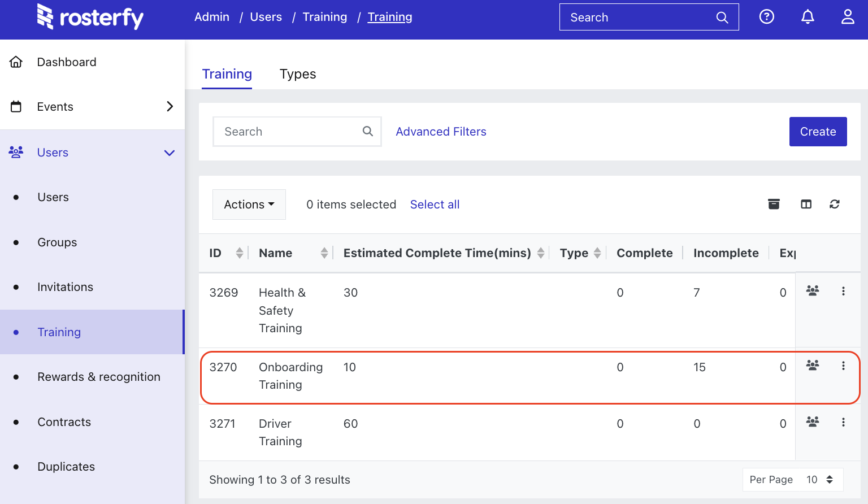Click the Incomplete column header
The image size is (868, 504).
click(726, 253)
